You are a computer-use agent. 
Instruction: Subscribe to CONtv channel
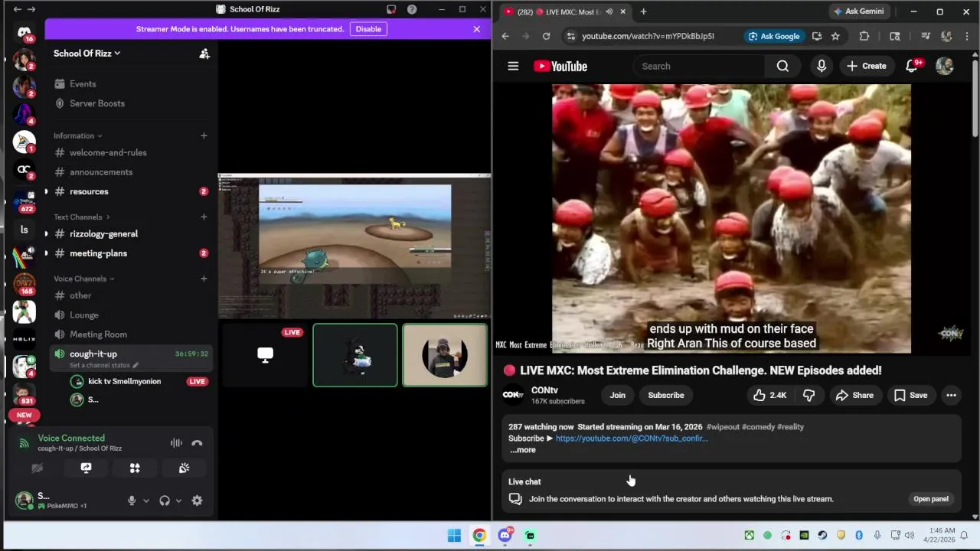666,395
